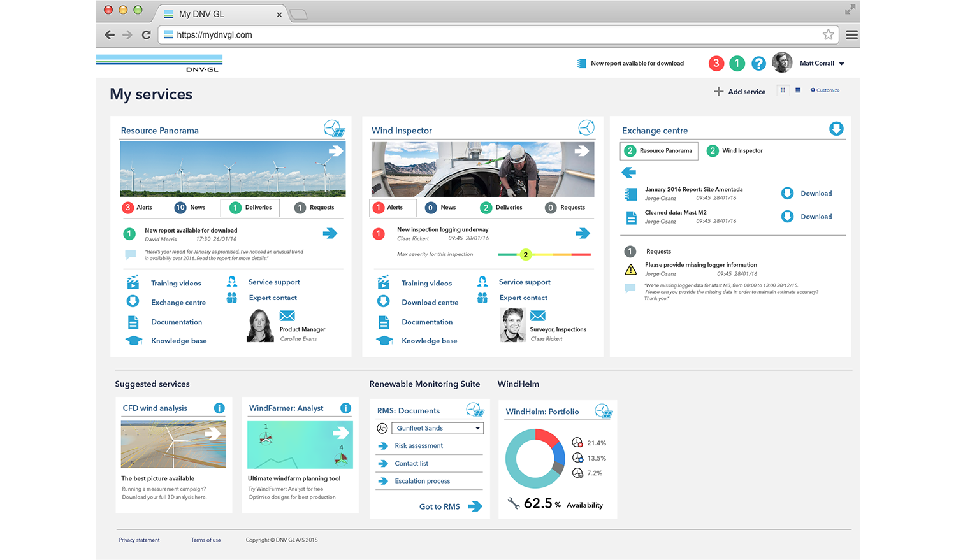This screenshot has height=560, width=956.
Task: Open Privacy statement footer link
Action: tap(139, 540)
